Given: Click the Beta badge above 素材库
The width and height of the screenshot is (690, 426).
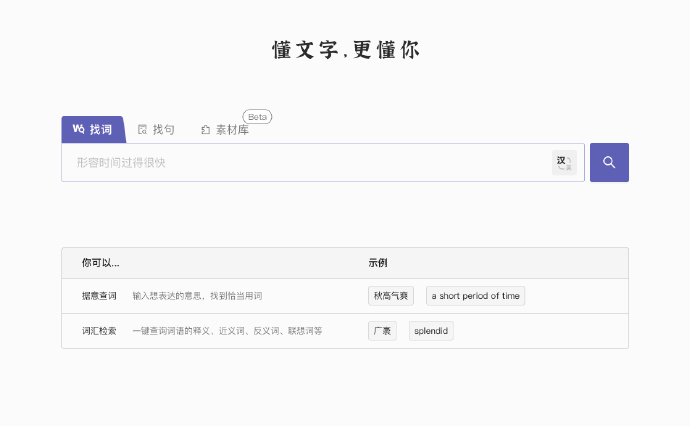Looking at the screenshot, I should [257, 117].
